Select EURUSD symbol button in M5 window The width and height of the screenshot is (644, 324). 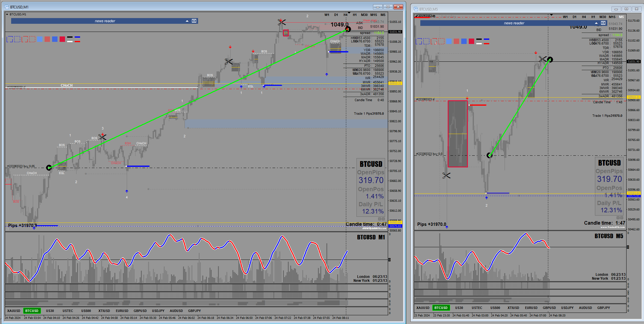(x=531, y=308)
